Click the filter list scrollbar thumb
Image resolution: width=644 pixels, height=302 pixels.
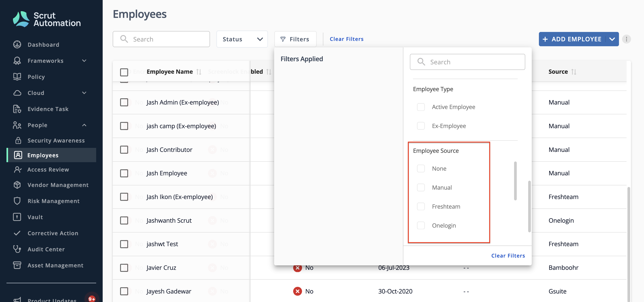click(x=515, y=181)
